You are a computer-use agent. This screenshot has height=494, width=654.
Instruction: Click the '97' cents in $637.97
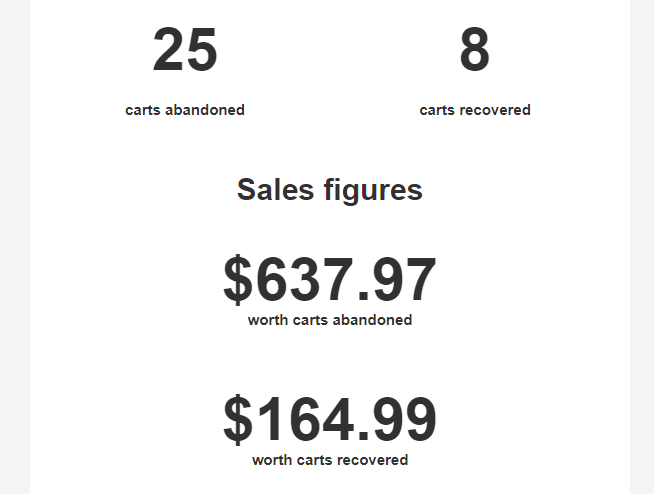coord(405,279)
